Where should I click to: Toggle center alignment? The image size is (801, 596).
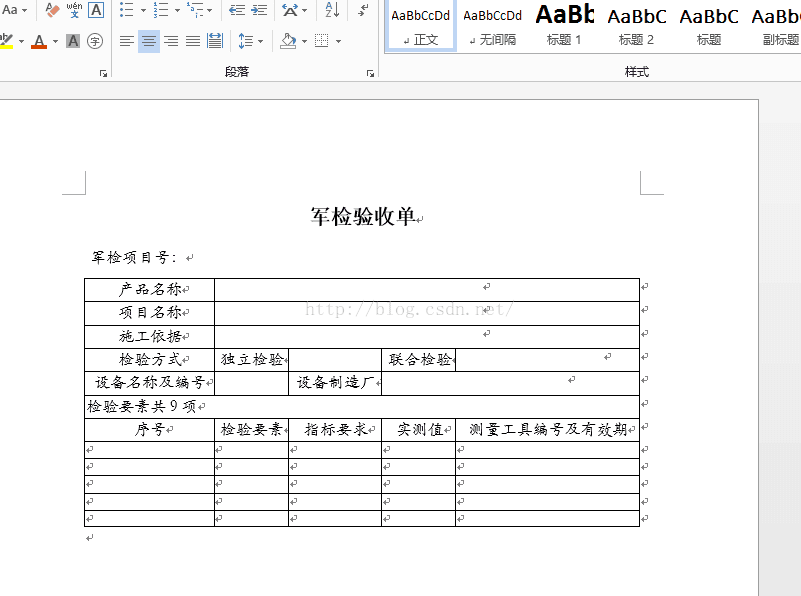(x=149, y=41)
